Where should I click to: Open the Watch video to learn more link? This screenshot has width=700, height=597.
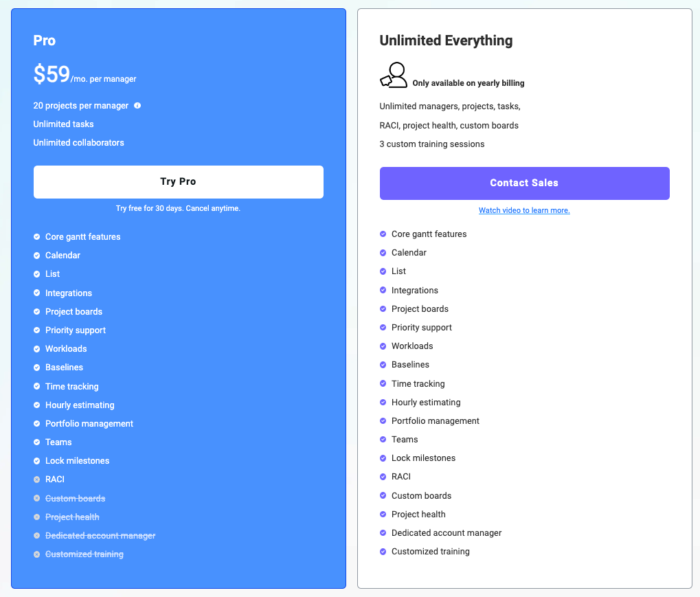[524, 210]
